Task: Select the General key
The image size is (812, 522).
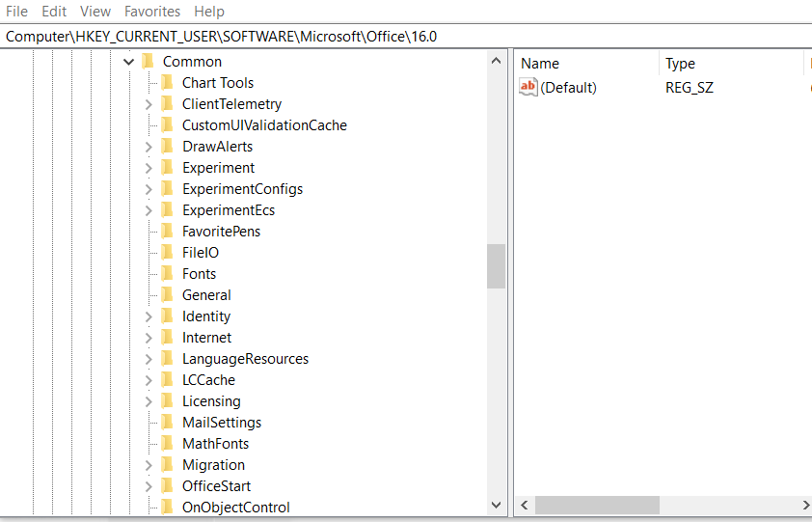Action: click(206, 295)
